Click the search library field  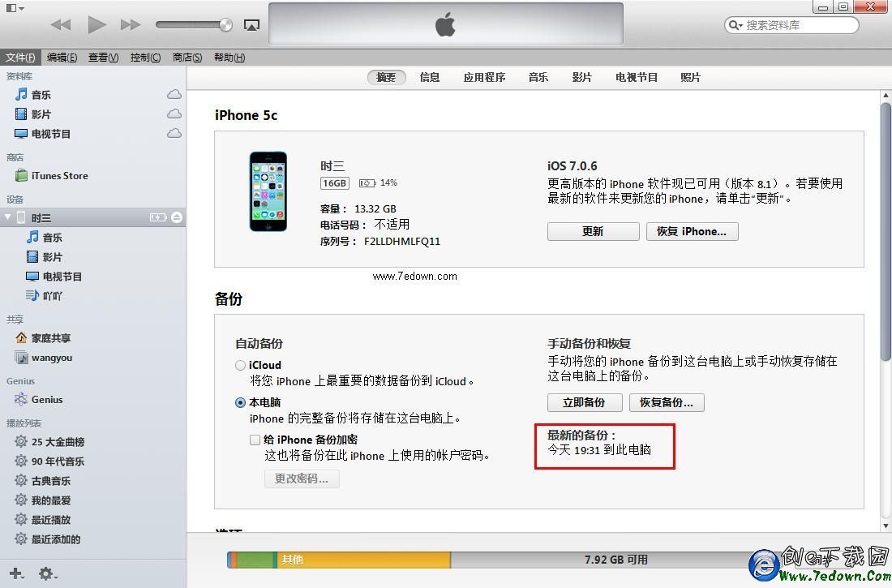tap(792, 25)
